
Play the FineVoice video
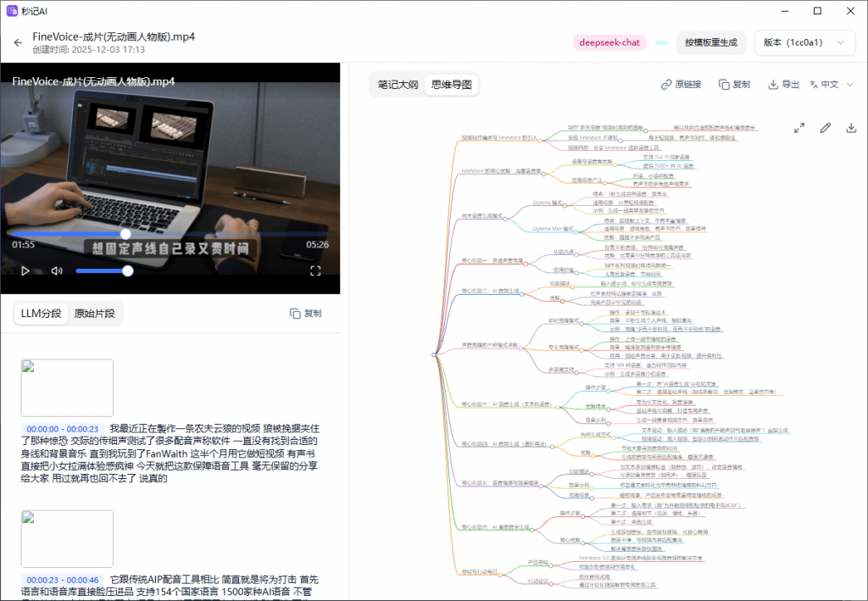pyautogui.click(x=25, y=271)
